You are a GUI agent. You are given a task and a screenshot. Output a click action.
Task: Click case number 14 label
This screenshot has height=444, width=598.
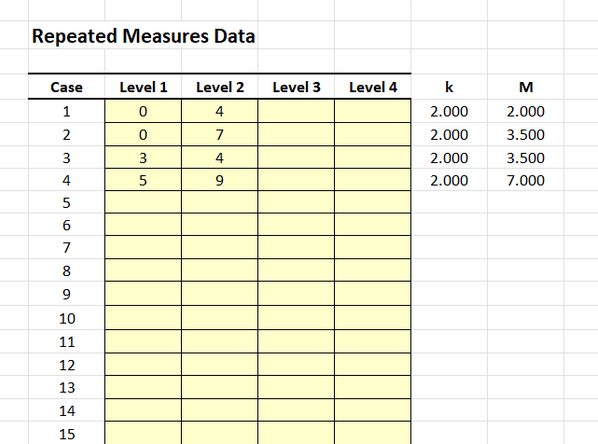click(67, 411)
